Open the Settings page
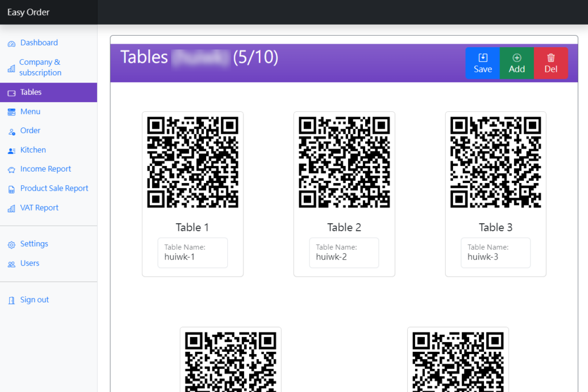The width and height of the screenshot is (588, 392). (34, 244)
